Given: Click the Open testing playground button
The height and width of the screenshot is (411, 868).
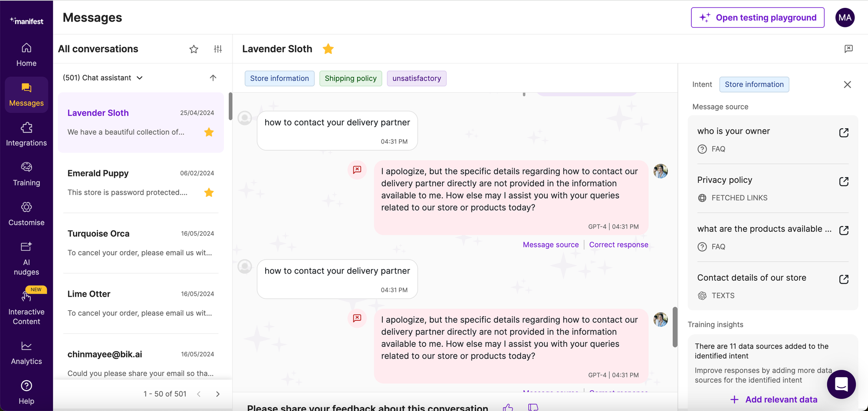Looking at the screenshot, I should point(757,17).
